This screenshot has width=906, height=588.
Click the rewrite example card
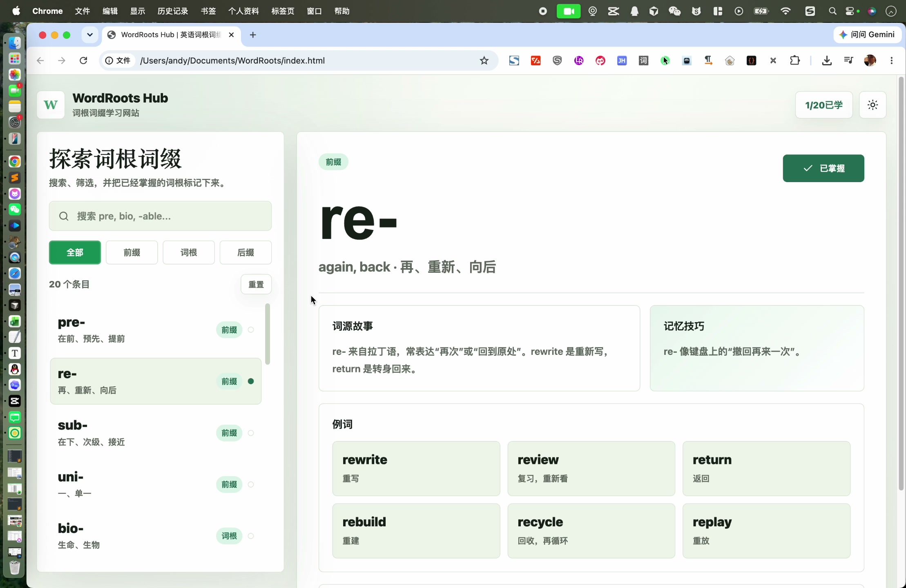pyautogui.click(x=416, y=468)
